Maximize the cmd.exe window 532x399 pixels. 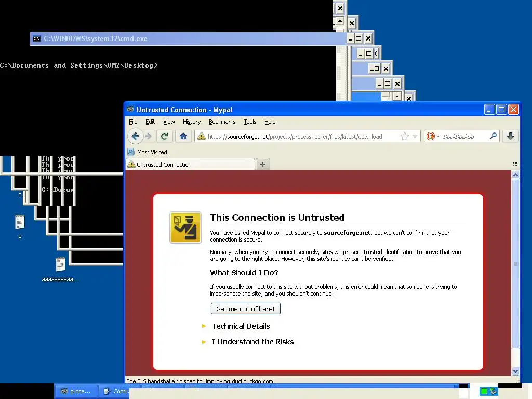click(x=358, y=38)
